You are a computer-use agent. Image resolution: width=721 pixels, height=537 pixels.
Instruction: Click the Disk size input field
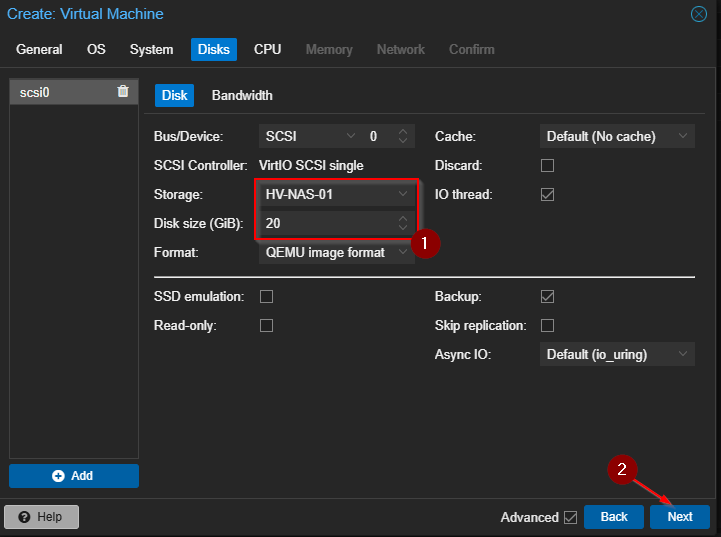pyautogui.click(x=325, y=223)
